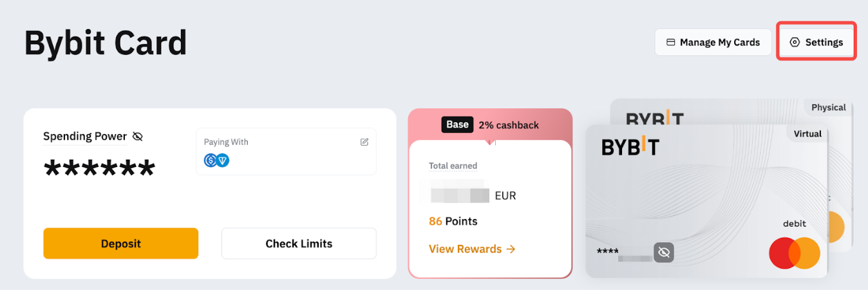Click the BYBIT logo on the virtual card
This screenshot has height=290, width=868.
pos(630,146)
